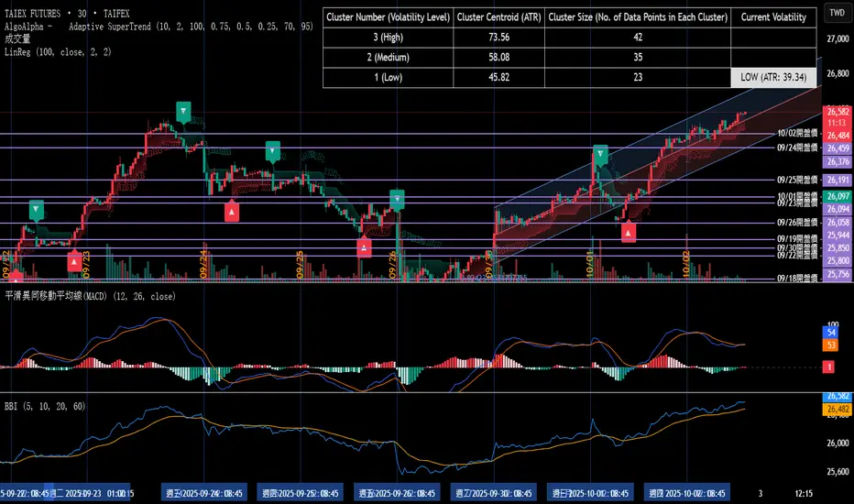Select the BBI (5, 10, 20, 60) legend
Viewport: 854px width, 504px height.
coord(46,404)
